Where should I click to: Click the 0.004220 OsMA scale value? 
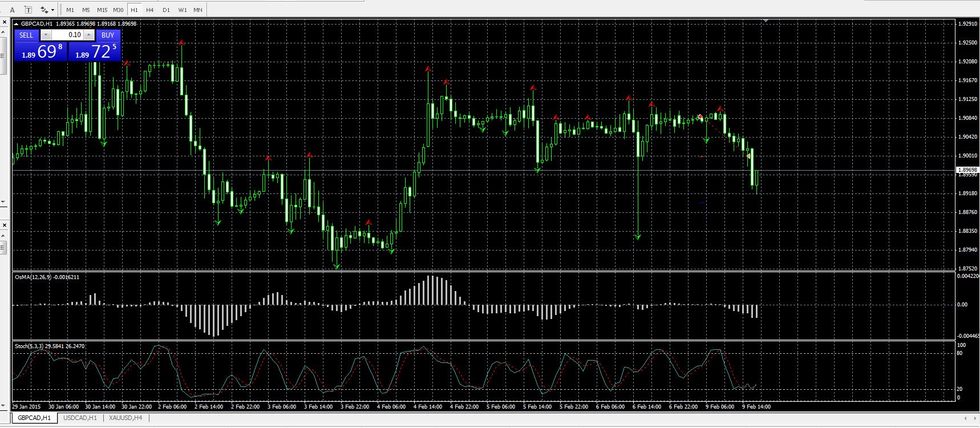point(967,276)
